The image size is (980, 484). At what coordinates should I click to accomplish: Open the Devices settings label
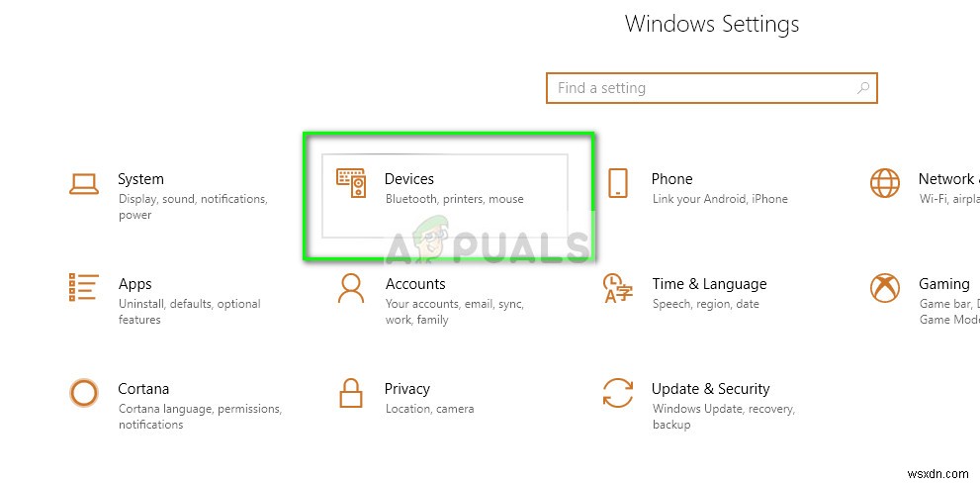click(x=409, y=179)
